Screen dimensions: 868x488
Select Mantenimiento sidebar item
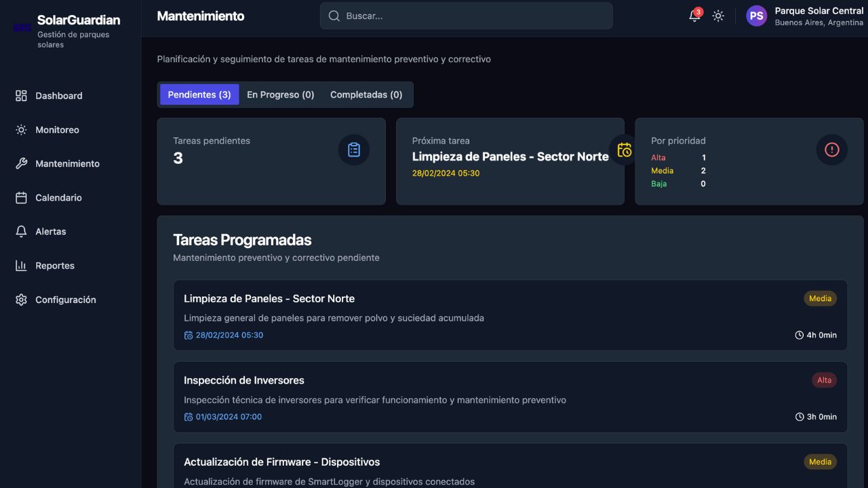[x=71, y=163]
